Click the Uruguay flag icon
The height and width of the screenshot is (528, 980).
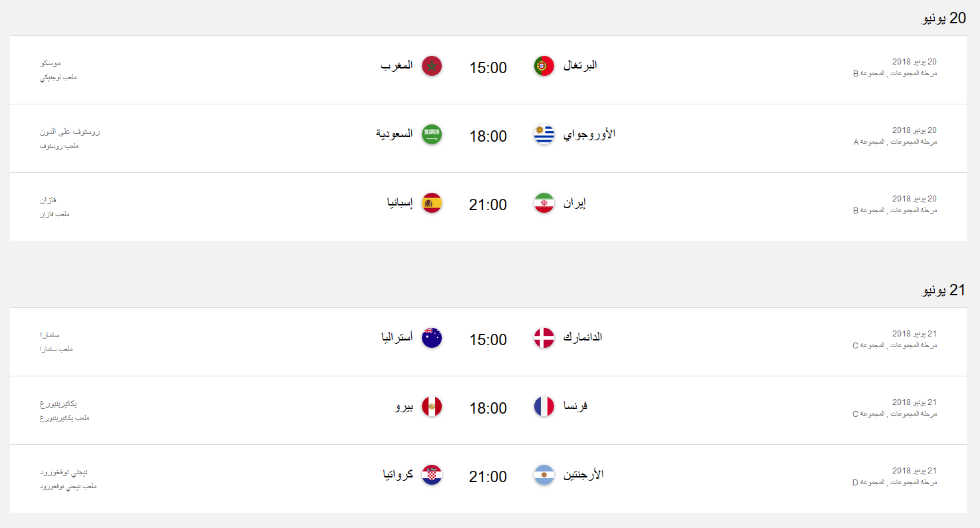pos(543,134)
